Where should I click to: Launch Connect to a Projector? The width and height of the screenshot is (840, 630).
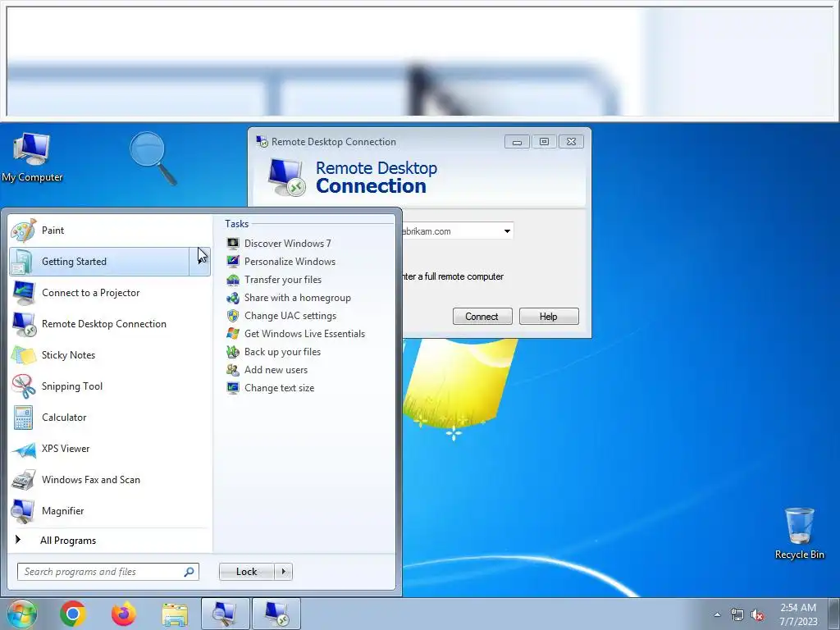coord(110,293)
